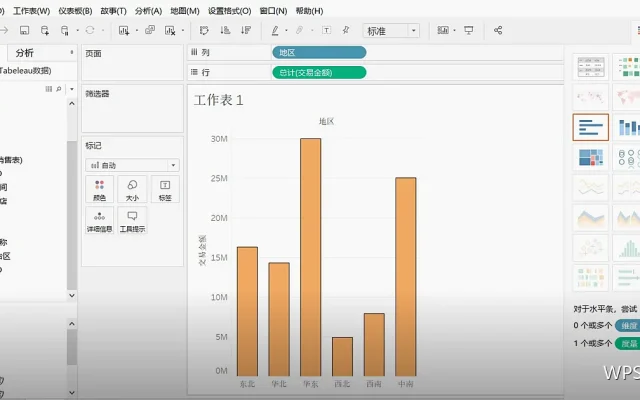The height and width of the screenshot is (400, 640).
Task: Open the 地图(M) menu
Action: tap(184, 11)
